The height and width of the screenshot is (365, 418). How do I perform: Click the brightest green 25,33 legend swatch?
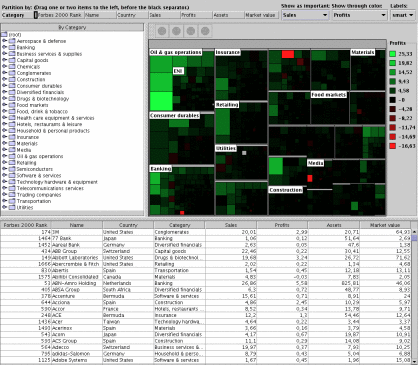point(393,54)
